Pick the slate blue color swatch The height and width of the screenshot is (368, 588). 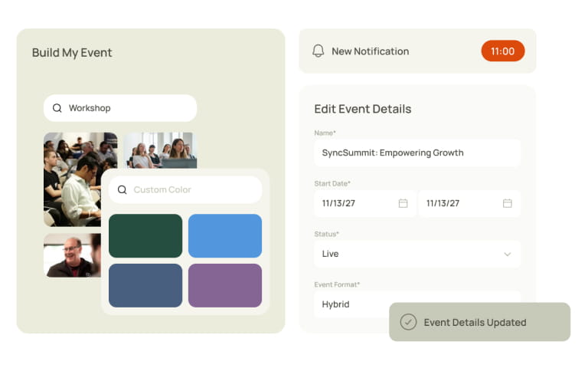(x=145, y=285)
